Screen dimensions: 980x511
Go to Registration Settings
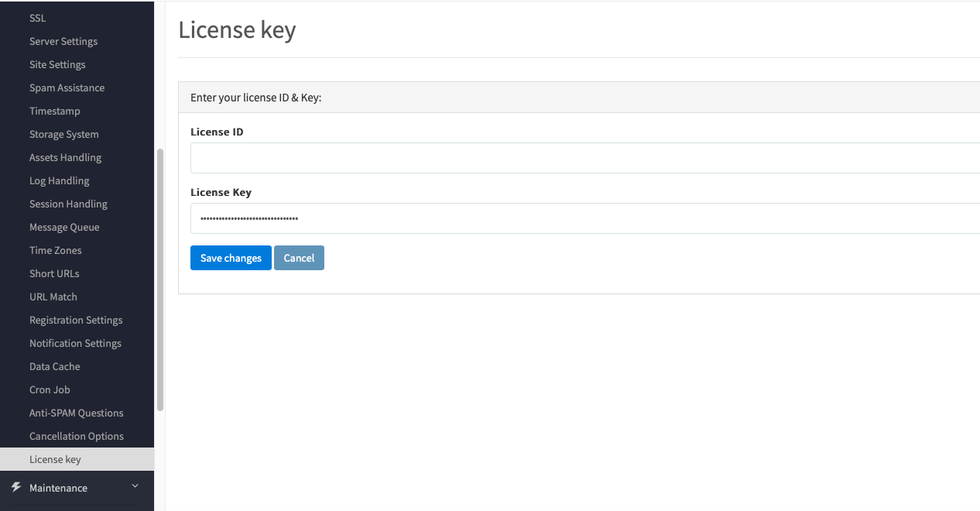click(76, 320)
